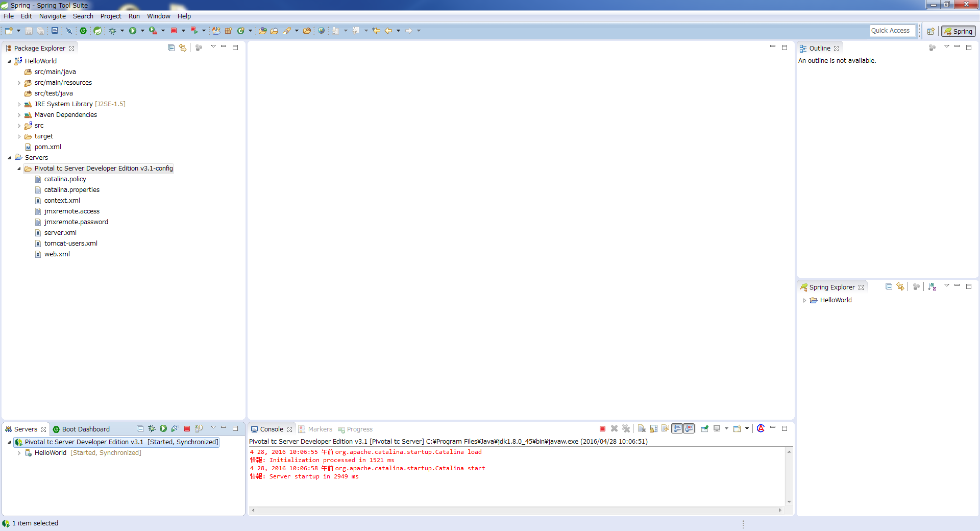Switch to the Spring perspective button
980x531 pixels.
(x=959, y=31)
